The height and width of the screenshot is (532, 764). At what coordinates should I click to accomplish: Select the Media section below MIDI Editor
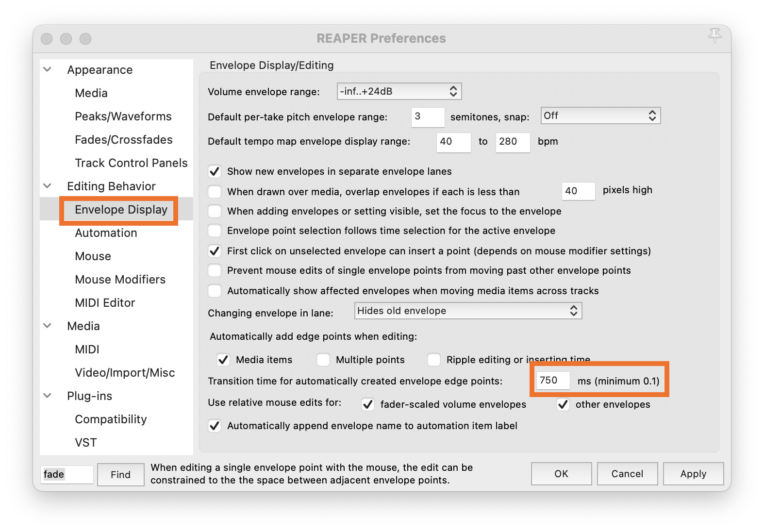point(83,326)
